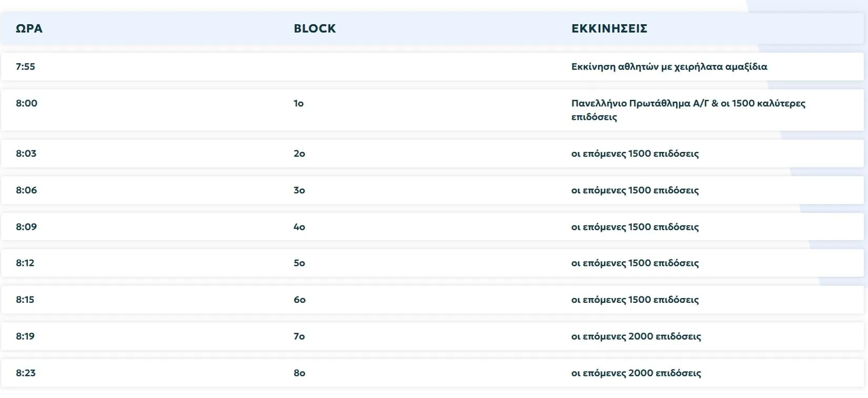
Task: Select the 8:12 start time
Action: (25, 263)
